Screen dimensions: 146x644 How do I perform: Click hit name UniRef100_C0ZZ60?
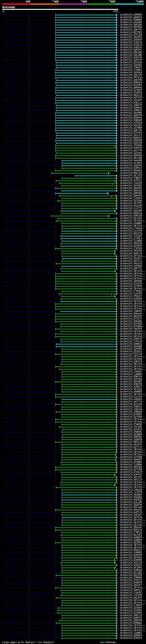coord(131,236)
